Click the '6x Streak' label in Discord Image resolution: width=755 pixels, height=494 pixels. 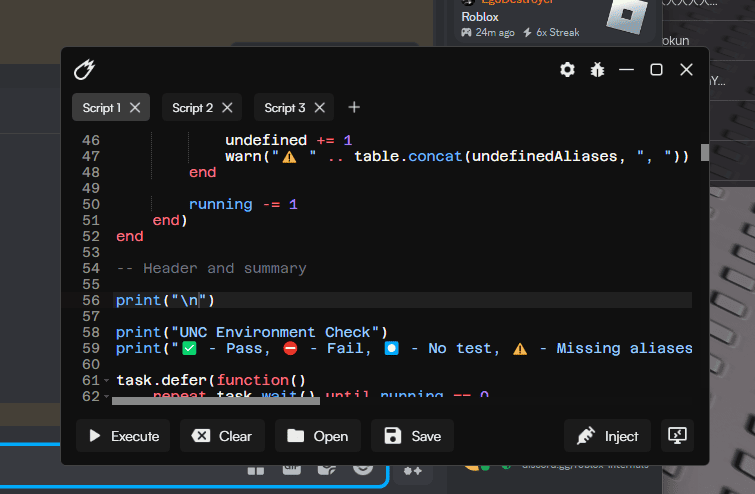point(558,32)
